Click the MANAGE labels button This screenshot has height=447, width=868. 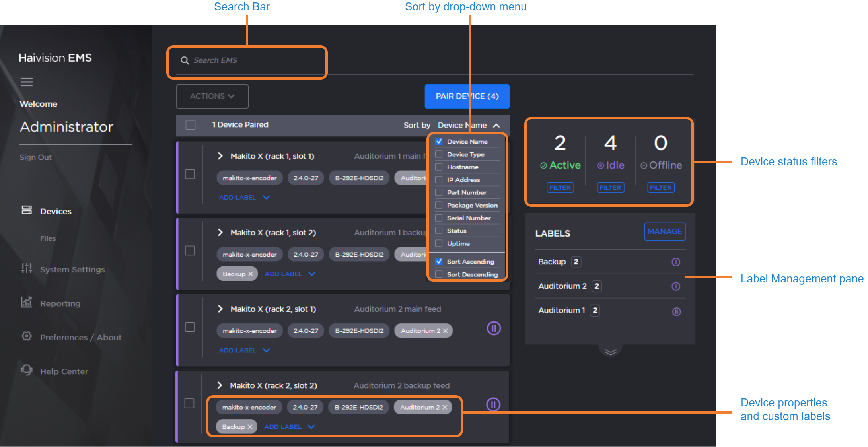[x=664, y=231]
